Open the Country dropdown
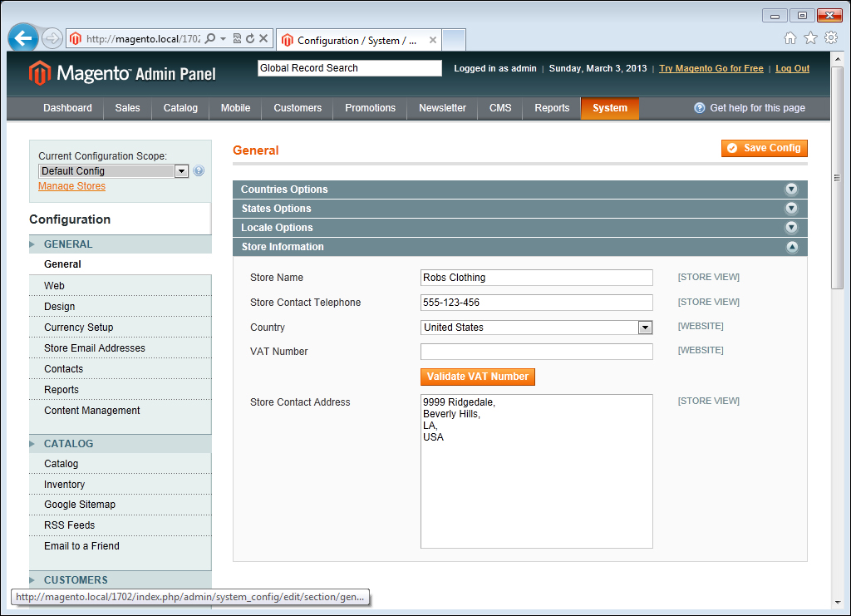This screenshot has height=616, width=851. pyautogui.click(x=645, y=328)
